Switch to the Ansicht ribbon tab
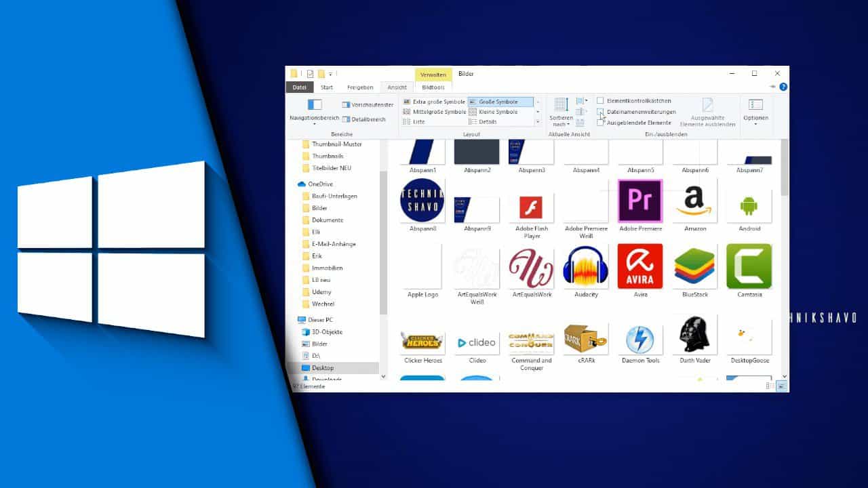 [397, 87]
